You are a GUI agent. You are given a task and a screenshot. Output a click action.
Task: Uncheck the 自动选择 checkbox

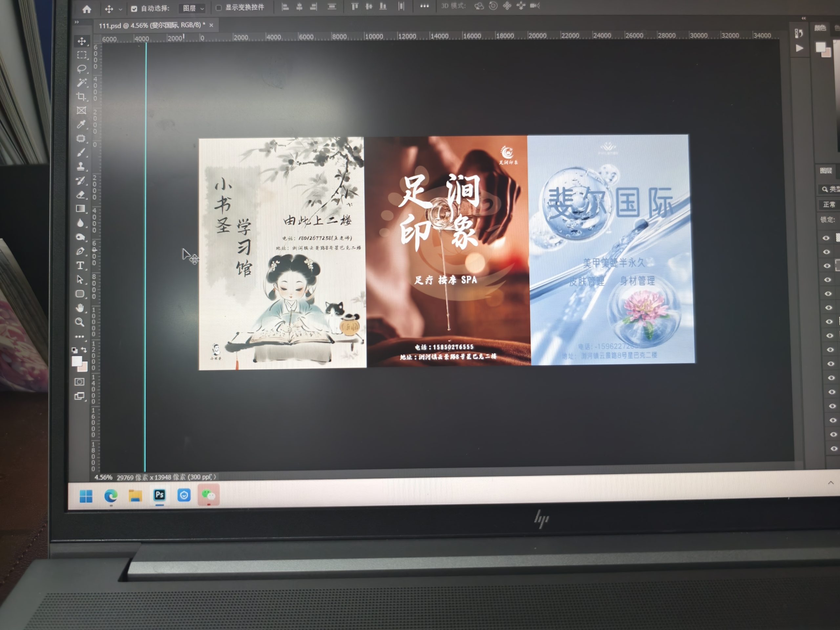(x=134, y=9)
